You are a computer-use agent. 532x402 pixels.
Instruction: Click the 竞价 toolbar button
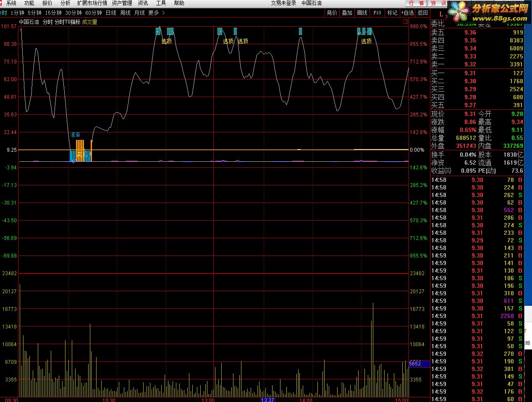pos(332,13)
